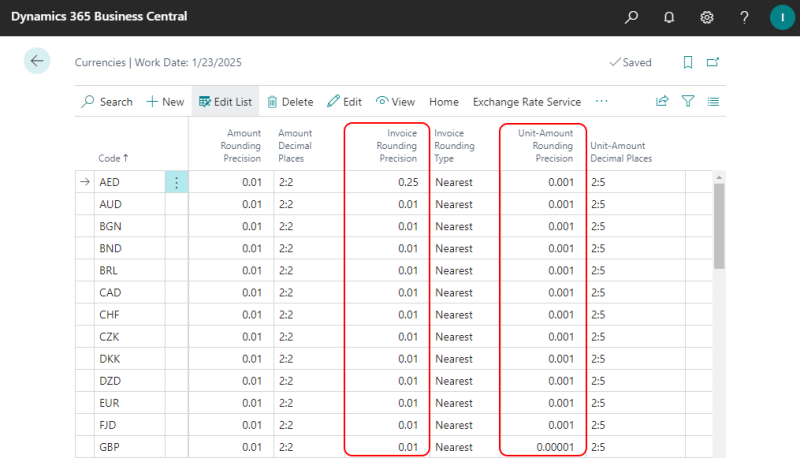Click CZK Unit-Amount Decimal Places 2:5

tap(598, 337)
